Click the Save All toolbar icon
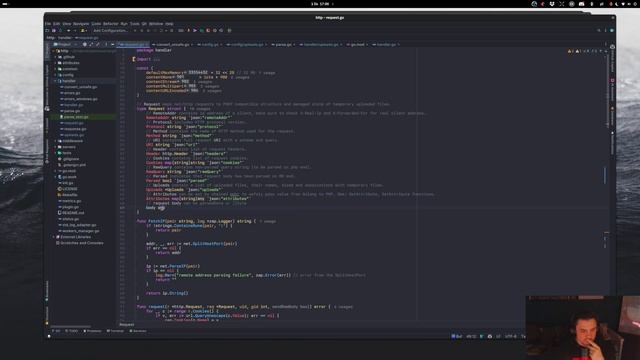Image resolution: width=640 pixels, height=360 pixels. click(x=54, y=31)
